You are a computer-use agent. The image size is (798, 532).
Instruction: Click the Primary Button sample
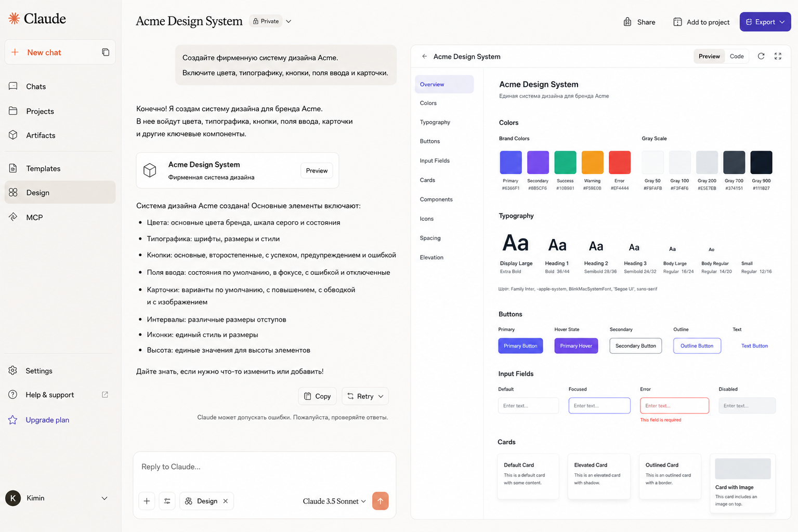coord(520,346)
